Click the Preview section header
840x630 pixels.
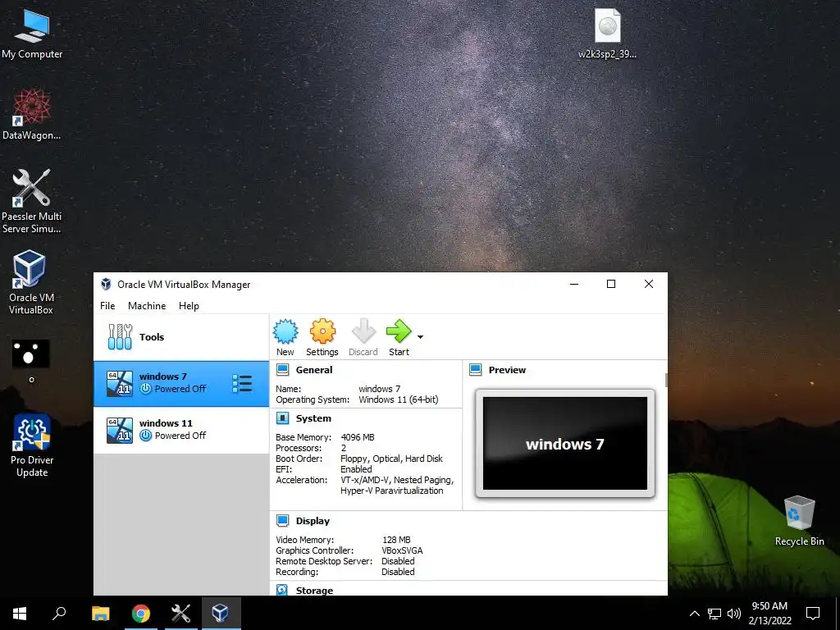507,370
